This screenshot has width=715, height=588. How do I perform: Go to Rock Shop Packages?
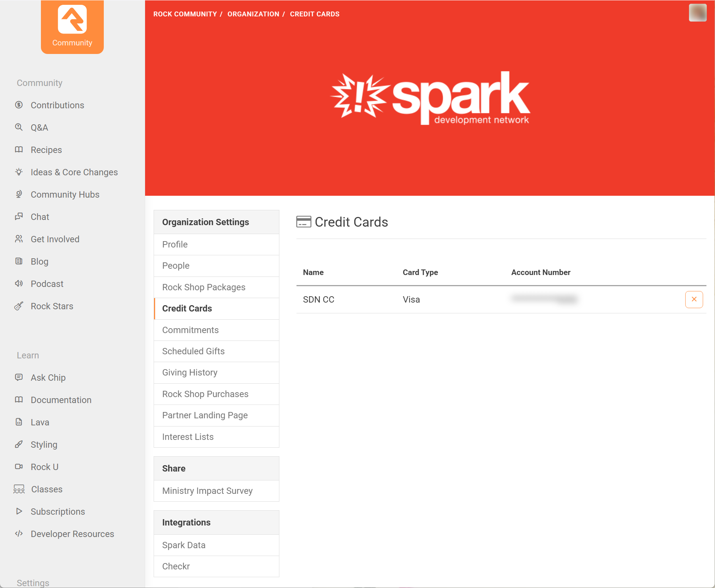[217, 287]
